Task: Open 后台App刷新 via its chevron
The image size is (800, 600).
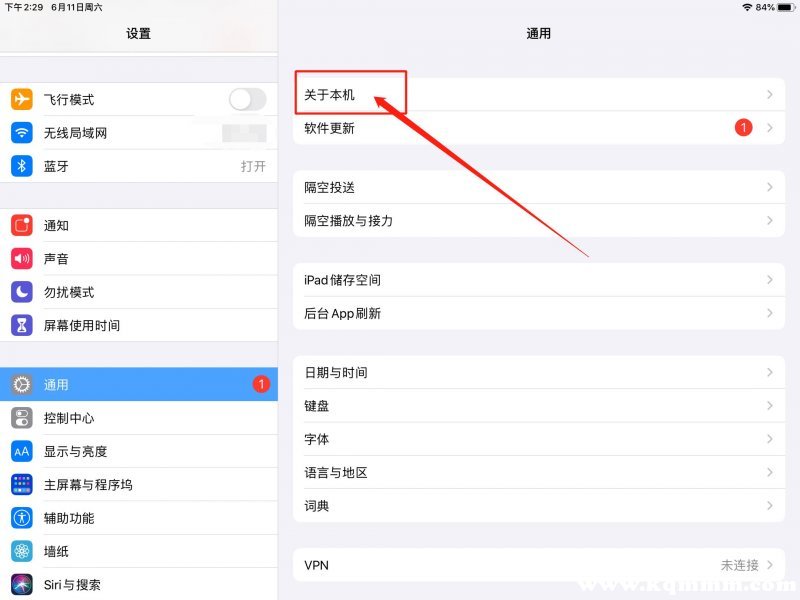Action: [769, 313]
